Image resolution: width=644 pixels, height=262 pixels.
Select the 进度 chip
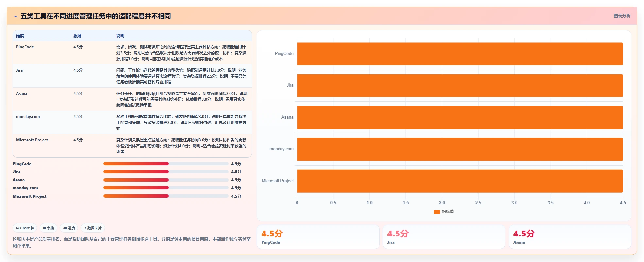tap(69, 228)
